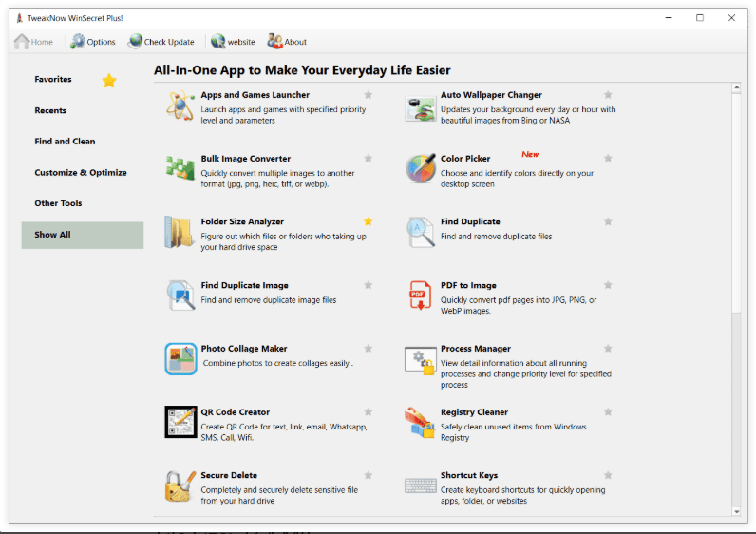Click 'Find and remove duplicate files' description
Screen dimensions: 756x534
pos(496,237)
